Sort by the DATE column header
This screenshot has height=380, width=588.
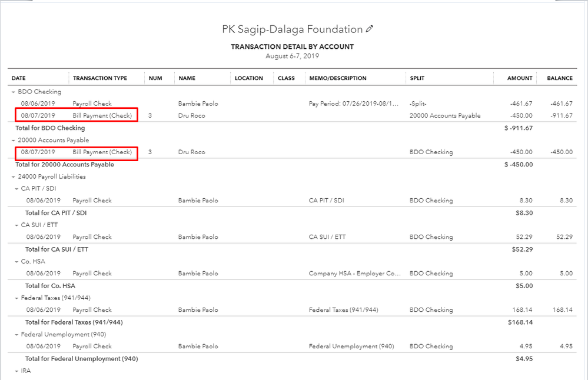click(x=19, y=78)
